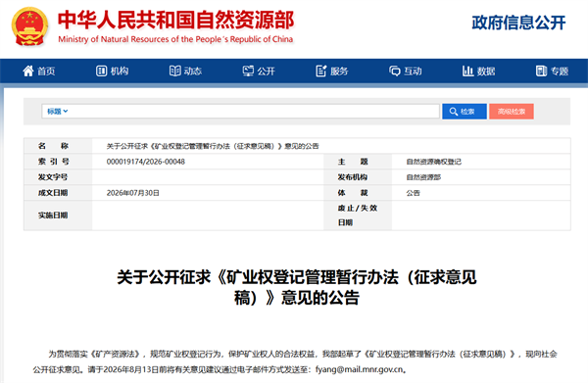Open the 机构 menu item
This screenshot has width=588, height=383.
coord(112,71)
